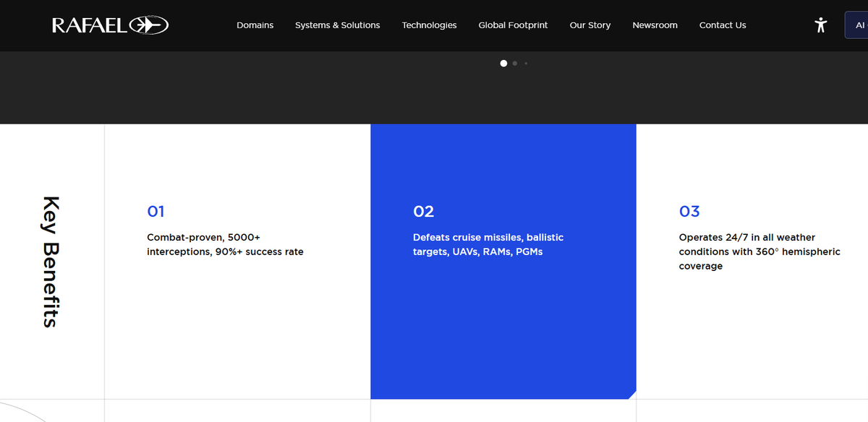Click the RAFAEL logo
The width and height of the screenshot is (868, 422).
coord(110,25)
